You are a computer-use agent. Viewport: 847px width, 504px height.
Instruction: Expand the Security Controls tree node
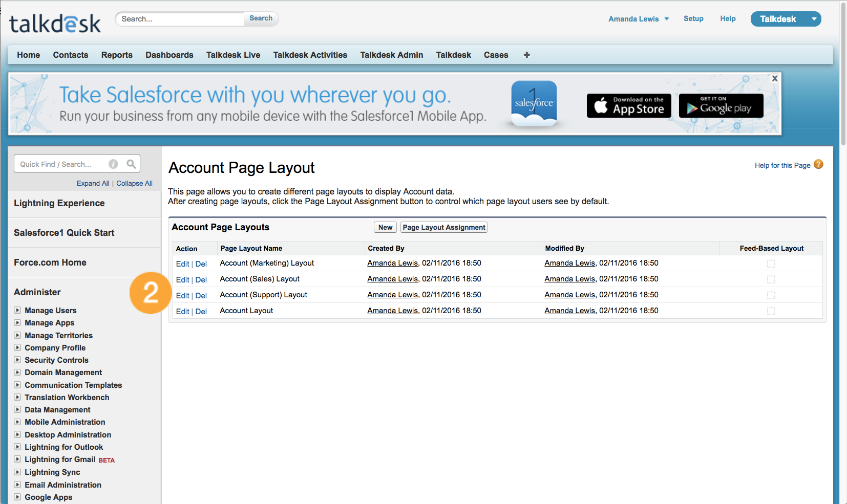(x=17, y=360)
